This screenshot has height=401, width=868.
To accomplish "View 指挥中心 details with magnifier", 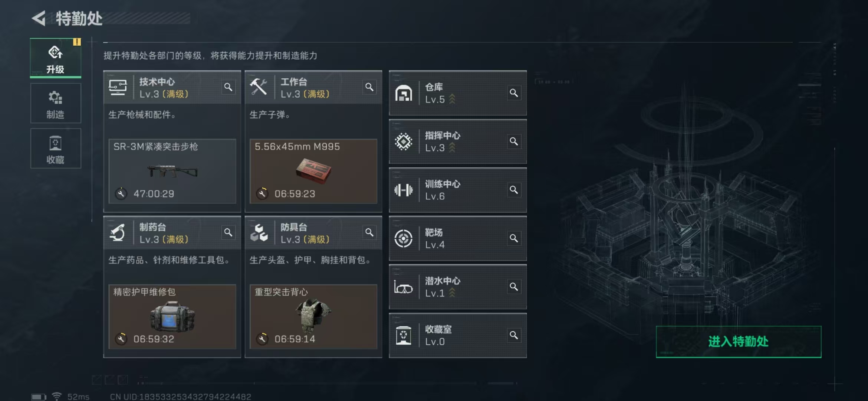I will pos(514,141).
